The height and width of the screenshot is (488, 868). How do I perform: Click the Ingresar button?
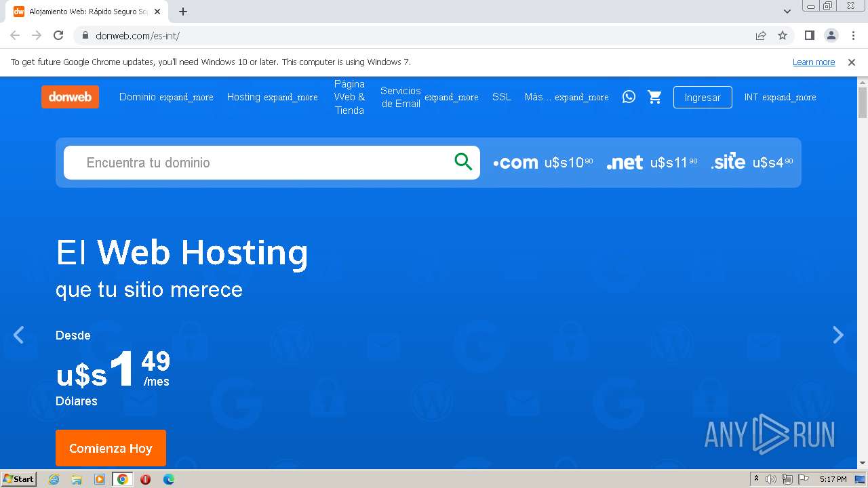point(703,97)
